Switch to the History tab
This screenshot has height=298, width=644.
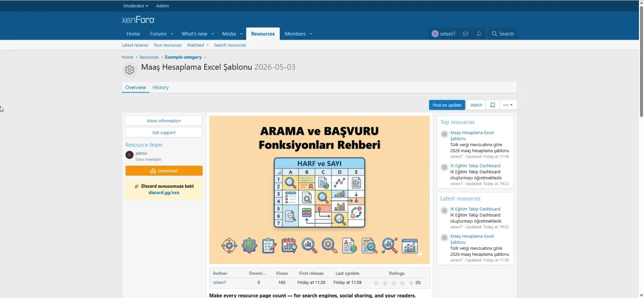(x=160, y=87)
